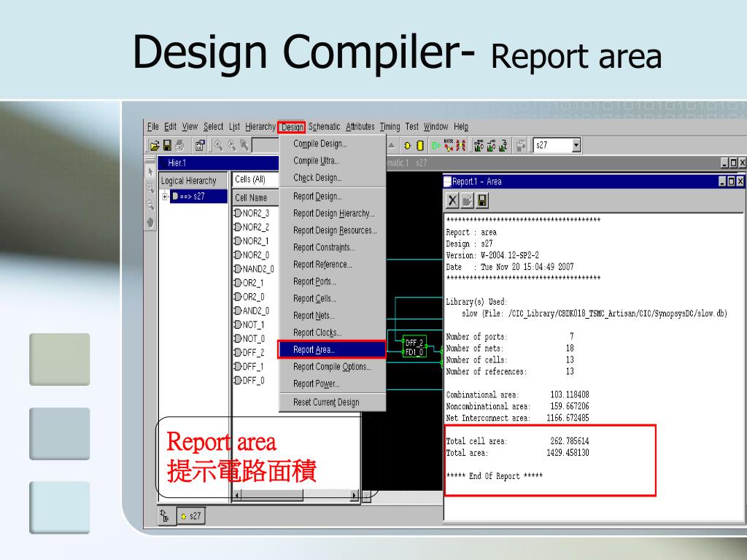Image resolution: width=747 pixels, height=560 pixels.
Task: Select the hand pan tool in left toolbar
Action: (150, 222)
